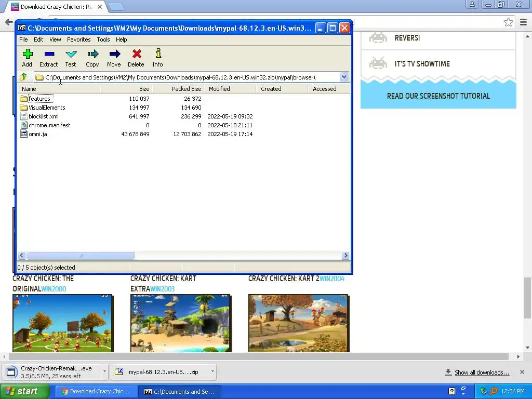The height and width of the screenshot is (399, 532).
Task: Open the Chrome hamburger menu
Action: point(523,22)
